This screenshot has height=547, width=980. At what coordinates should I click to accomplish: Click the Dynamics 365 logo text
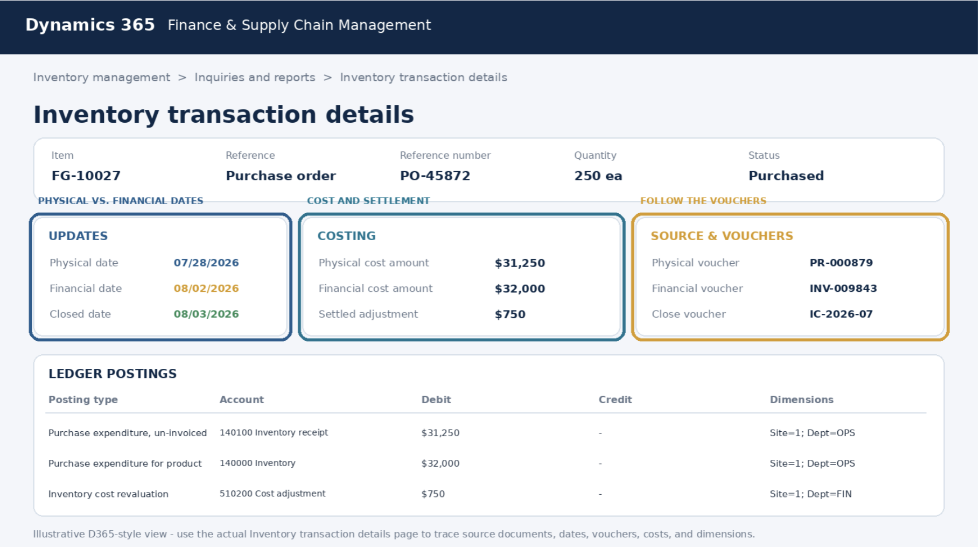click(x=90, y=25)
